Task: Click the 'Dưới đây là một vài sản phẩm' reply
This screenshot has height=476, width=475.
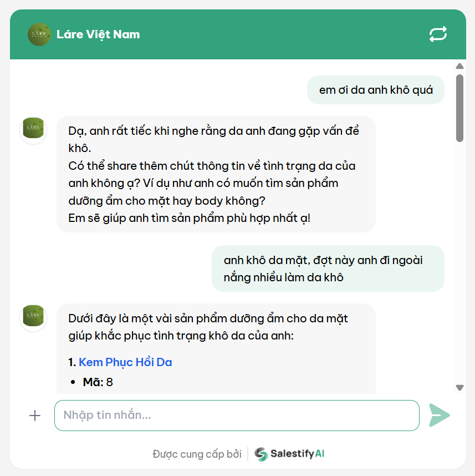Action: (x=216, y=348)
